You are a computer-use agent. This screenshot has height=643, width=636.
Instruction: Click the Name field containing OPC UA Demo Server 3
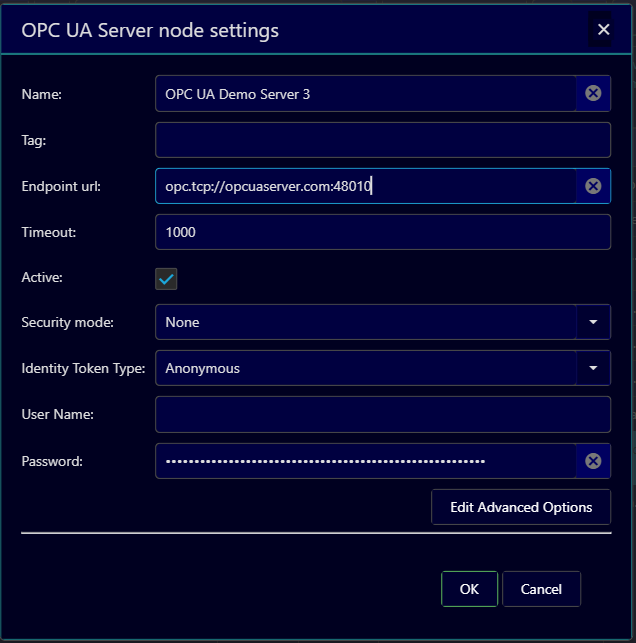(365, 94)
